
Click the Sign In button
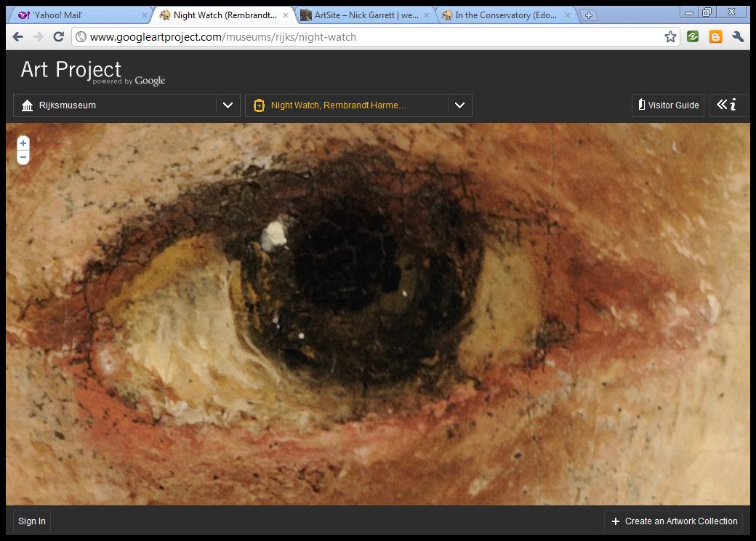(32, 521)
